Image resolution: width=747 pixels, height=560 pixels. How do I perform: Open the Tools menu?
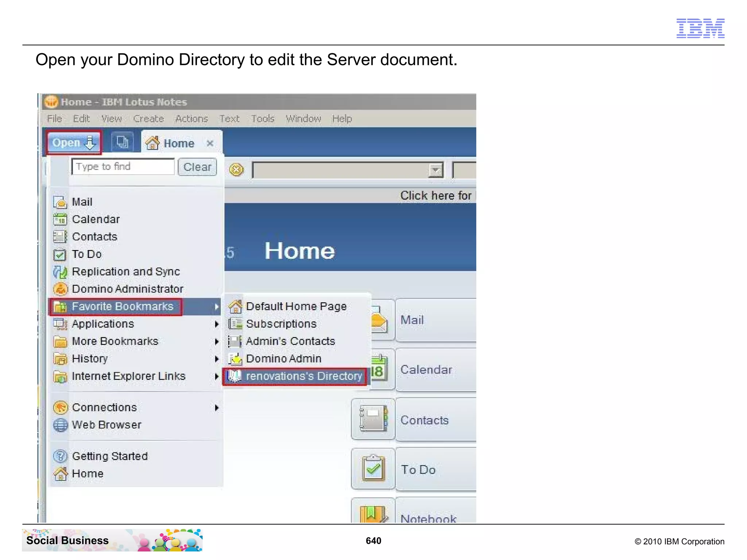263,118
